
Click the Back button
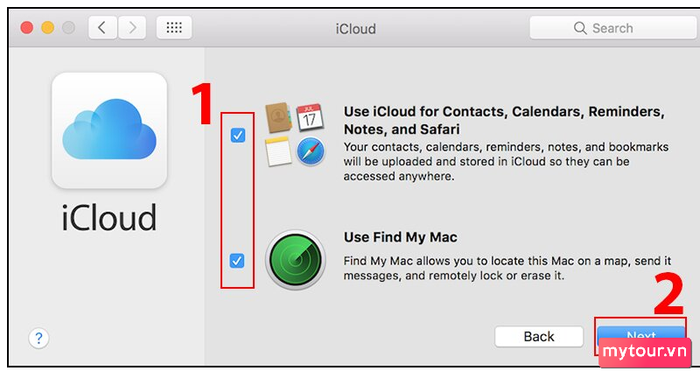(x=539, y=336)
